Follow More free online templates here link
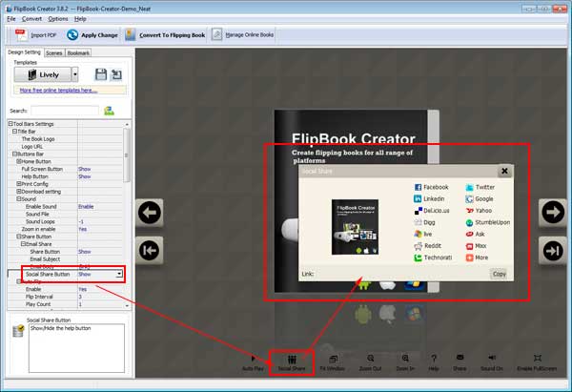This screenshot has width=572, height=392. (58, 91)
